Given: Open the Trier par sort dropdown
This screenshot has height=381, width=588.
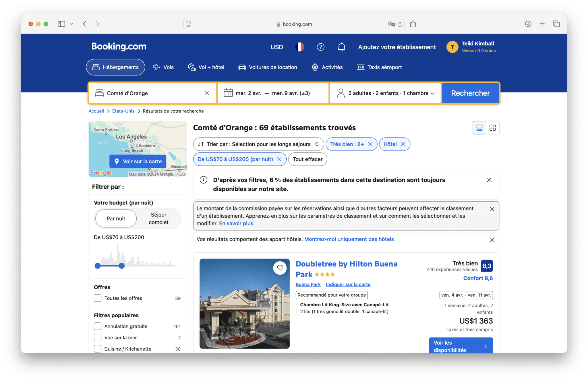Looking at the screenshot, I should [x=258, y=144].
